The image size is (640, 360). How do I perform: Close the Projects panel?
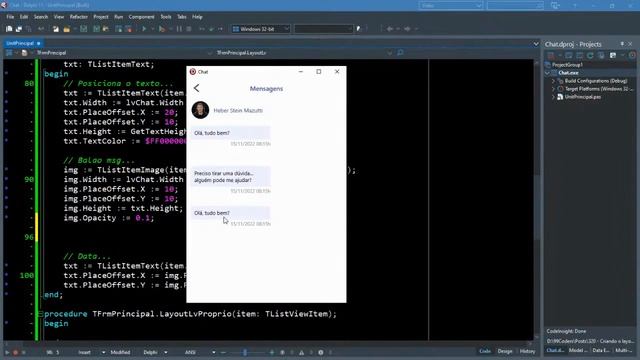click(631, 44)
